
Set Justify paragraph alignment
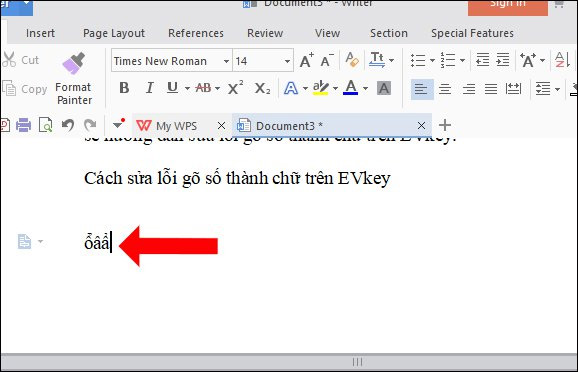point(491,89)
